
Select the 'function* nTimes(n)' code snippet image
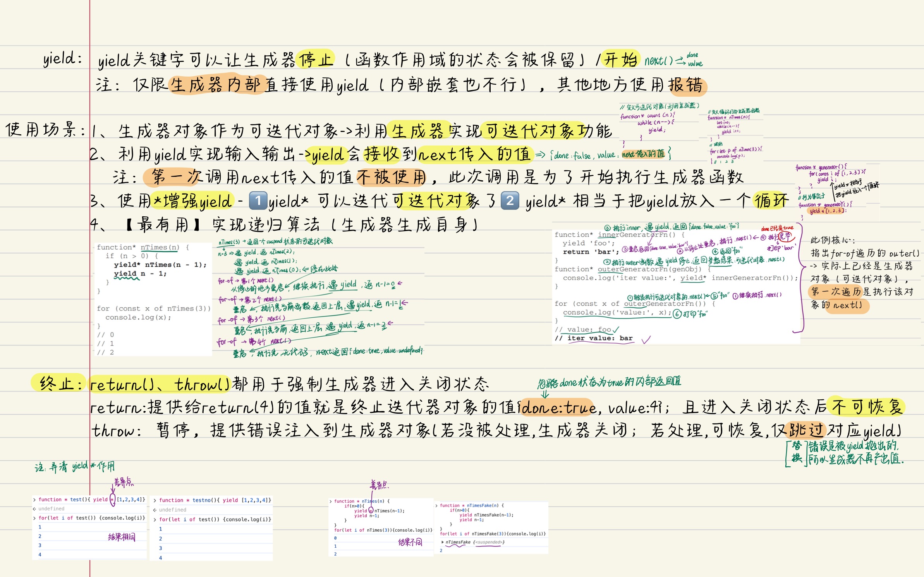pos(153,299)
